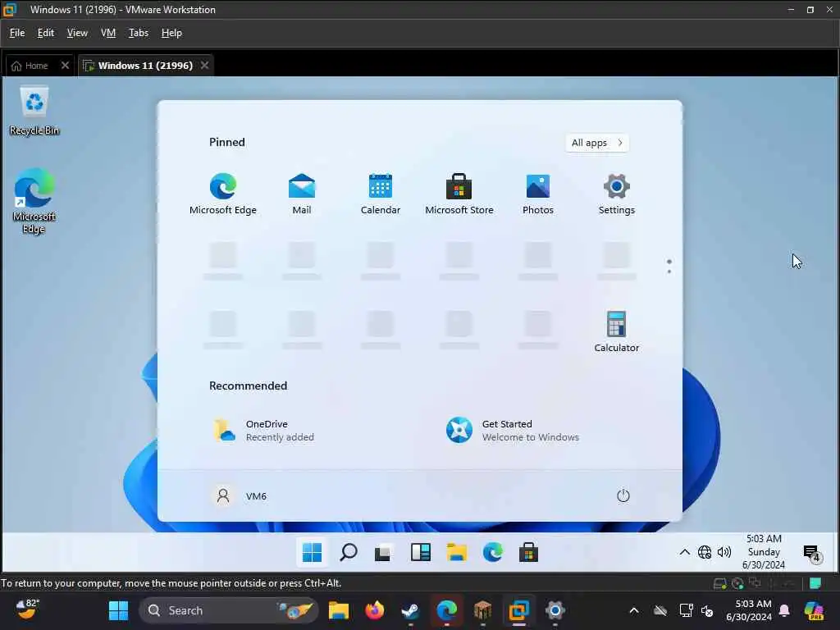Open VMware File menu
The width and height of the screenshot is (840, 630).
point(17,33)
